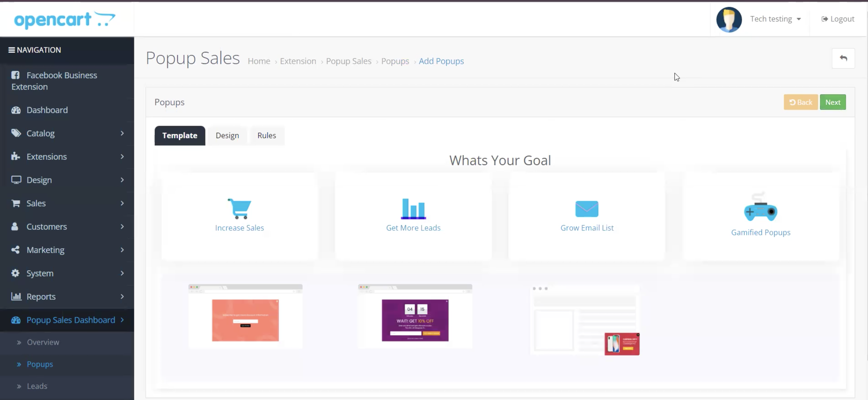Click the navigation hamburger icon
The image size is (868, 400).
click(x=12, y=50)
